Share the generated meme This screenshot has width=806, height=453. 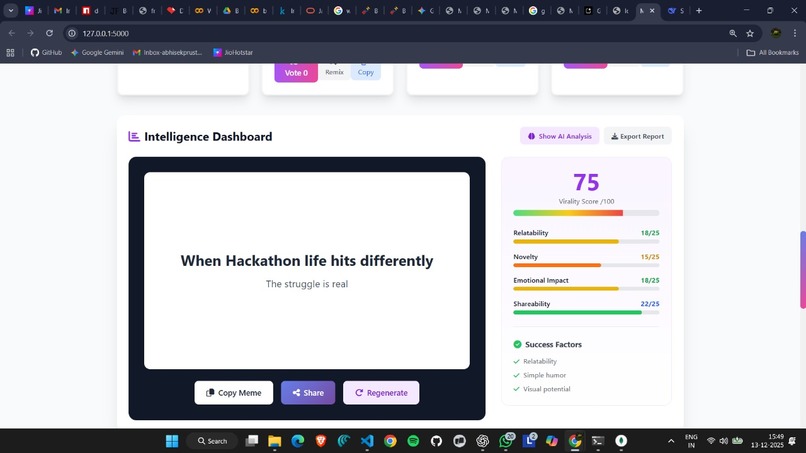308,392
